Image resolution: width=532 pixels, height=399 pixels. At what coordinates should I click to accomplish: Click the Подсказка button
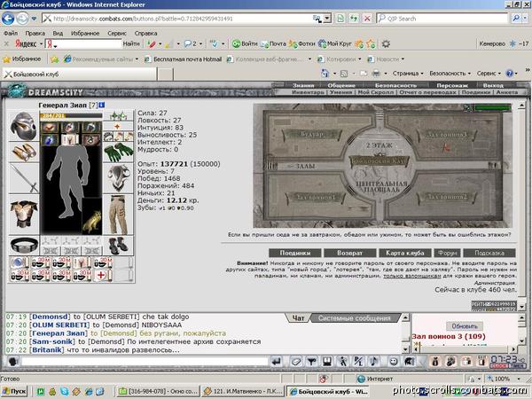(x=489, y=253)
